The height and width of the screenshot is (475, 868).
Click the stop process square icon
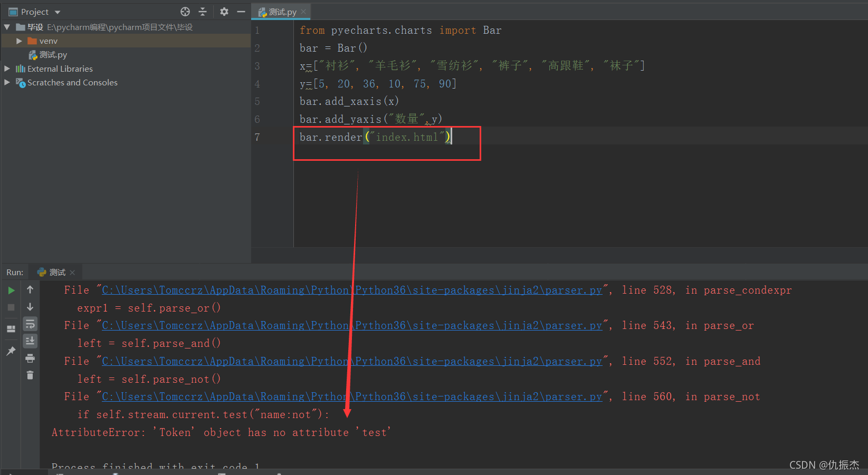(11, 307)
